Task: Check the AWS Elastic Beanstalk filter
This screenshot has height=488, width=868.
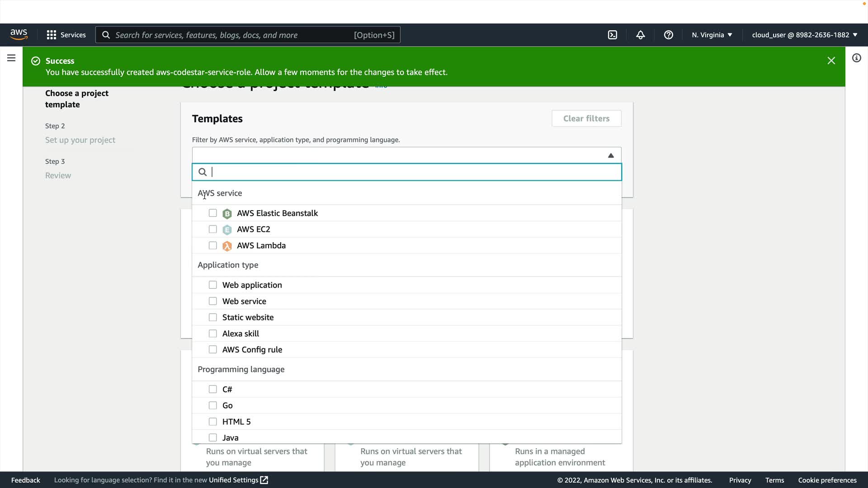Action: tap(212, 213)
